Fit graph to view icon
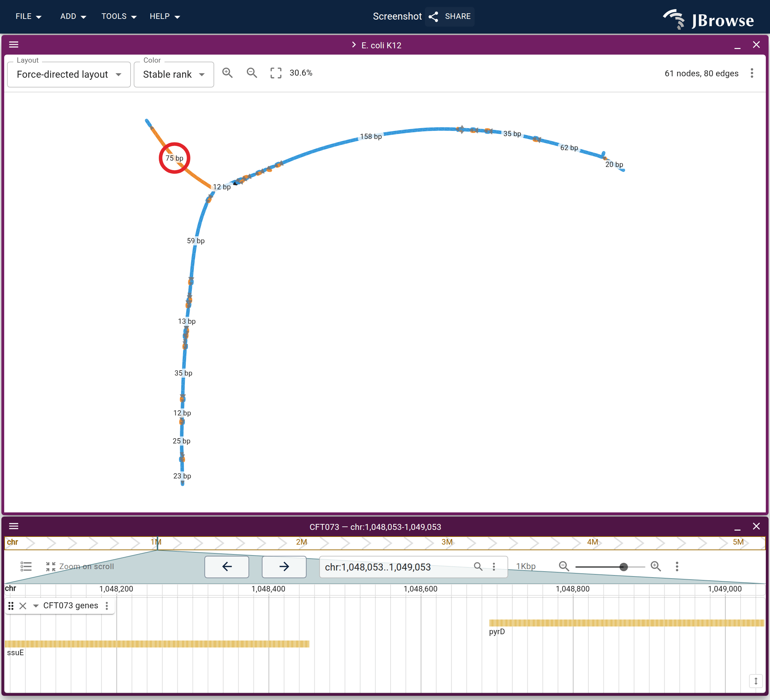Image resolution: width=770 pixels, height=700 pixels. [276, 72]
